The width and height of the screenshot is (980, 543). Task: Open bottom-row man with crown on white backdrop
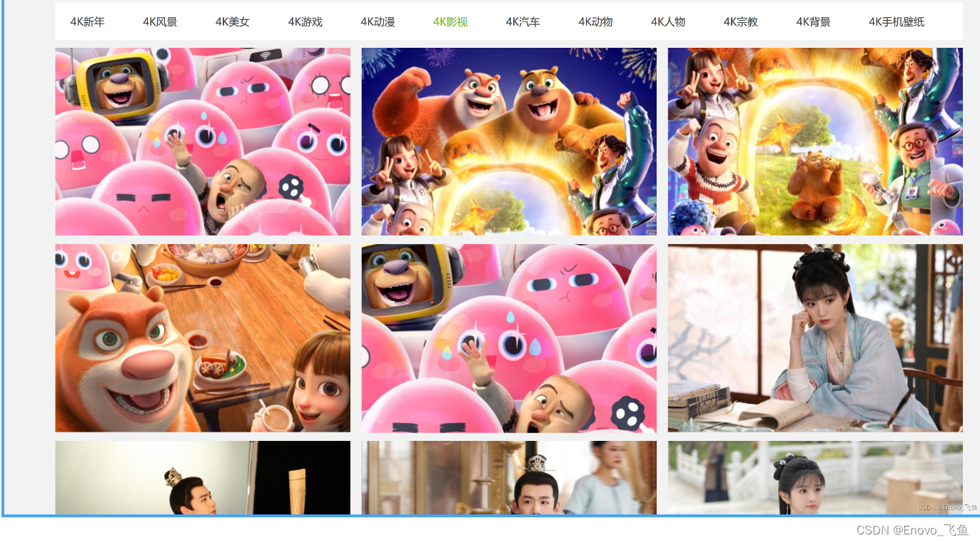(x=203, y=477)
